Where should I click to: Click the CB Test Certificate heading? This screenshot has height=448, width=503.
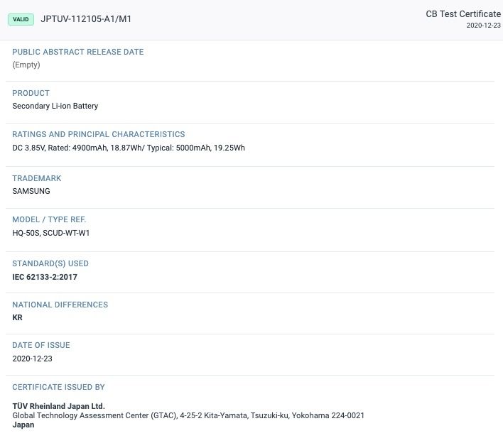463,13
